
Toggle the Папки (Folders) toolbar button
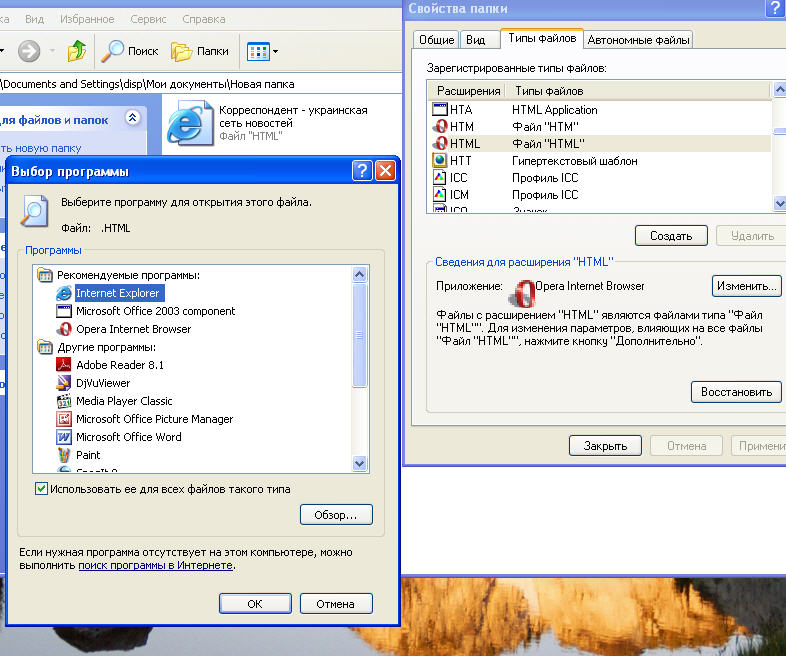[x=200, y=51]
